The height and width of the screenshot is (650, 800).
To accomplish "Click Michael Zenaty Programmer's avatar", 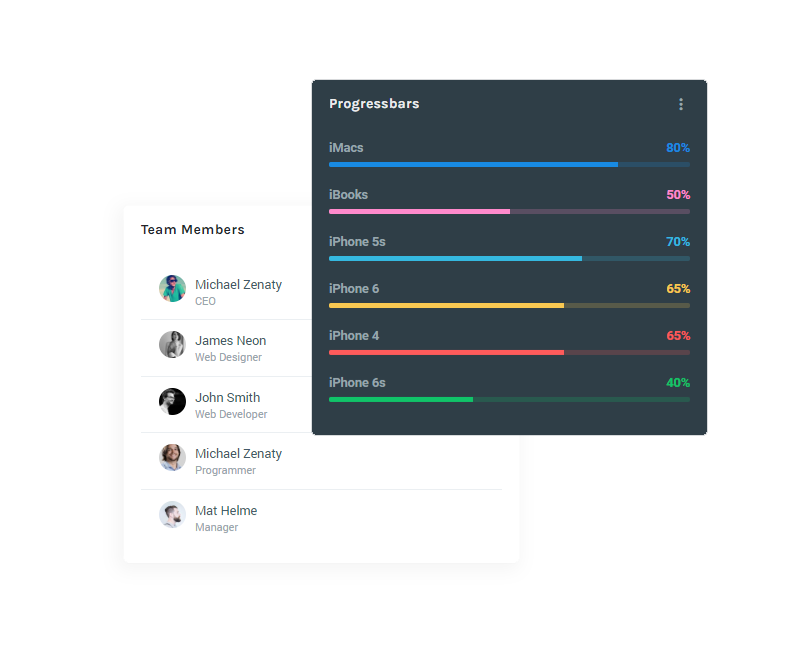I will (172, 458).
